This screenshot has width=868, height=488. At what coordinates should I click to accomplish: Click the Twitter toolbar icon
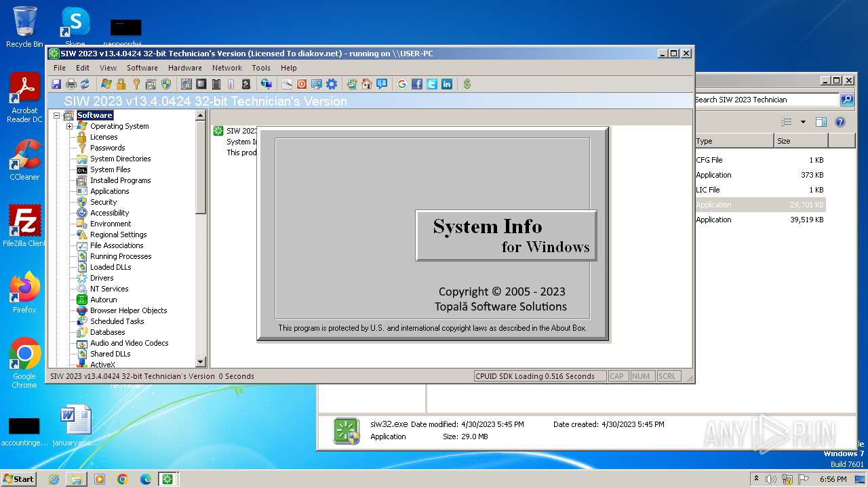(x=432, y=84)
